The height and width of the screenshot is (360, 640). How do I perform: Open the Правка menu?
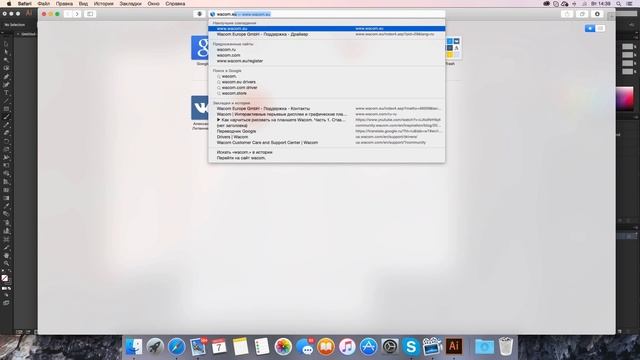(x=64, y=4)
